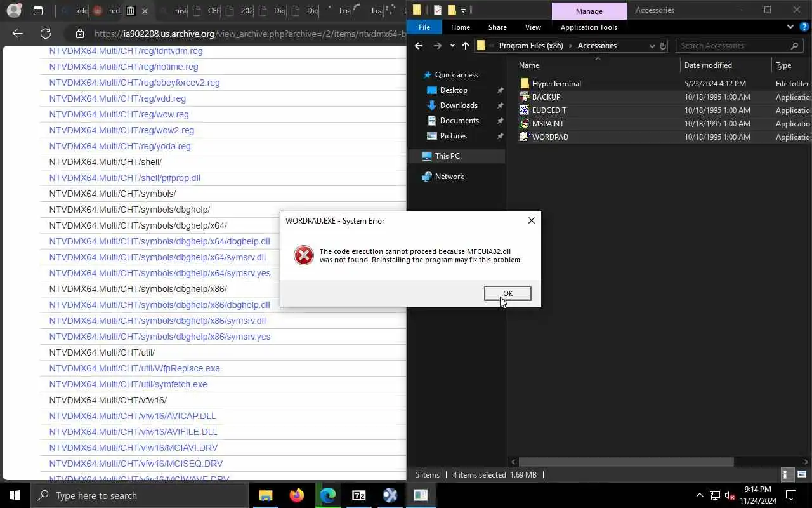Refresh the Accessories folder view

pyautogui.click(x=663, y=46)
